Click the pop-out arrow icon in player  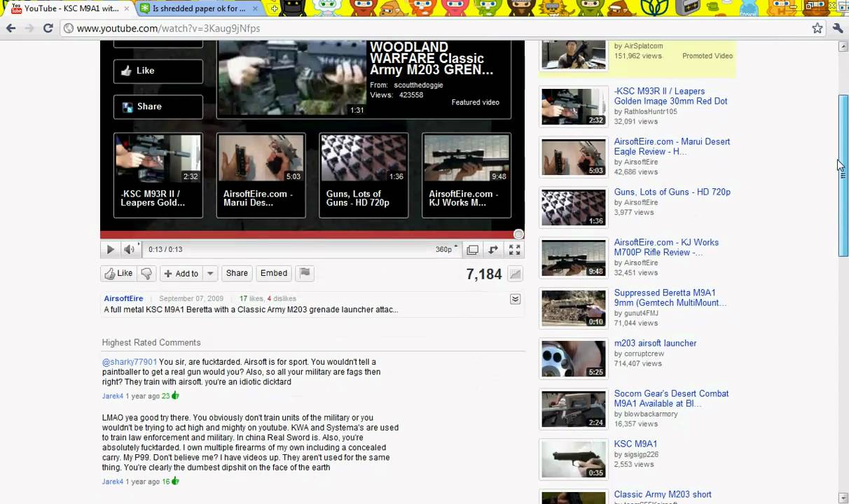pos(493,249)
